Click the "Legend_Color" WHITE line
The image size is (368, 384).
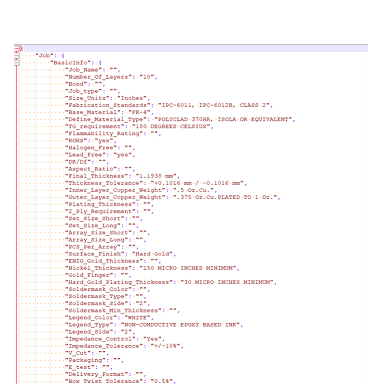[x=109, y=318]
